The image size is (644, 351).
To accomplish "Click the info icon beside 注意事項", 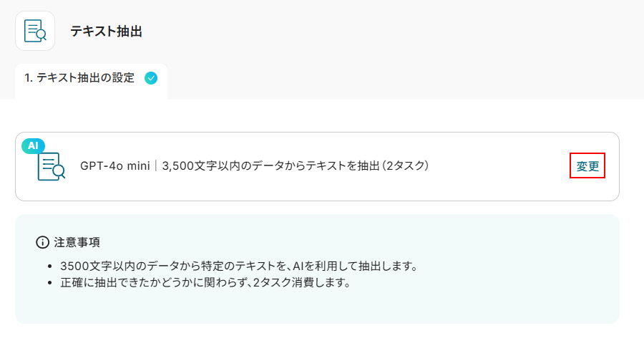I will pos(42,242).
